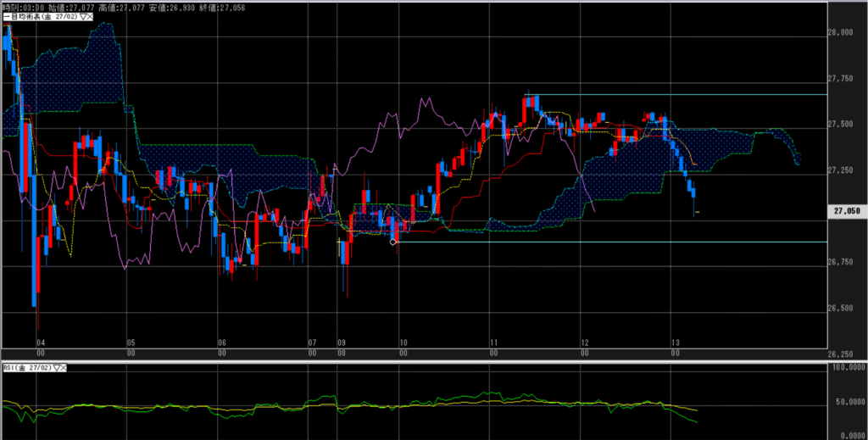The height and width of the screenshot is (440, 868).
Task: Click the date label 11 on time axis
Action: (493, 344)
